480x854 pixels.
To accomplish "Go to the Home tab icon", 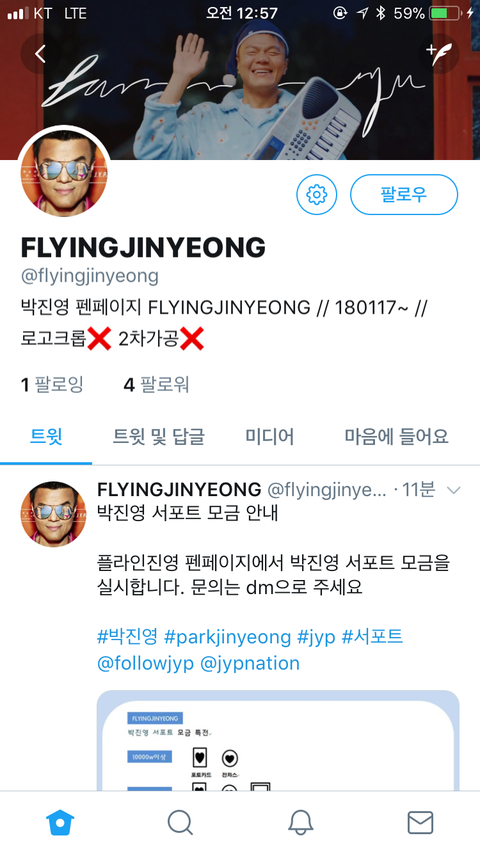I will (x=60, y=822).
